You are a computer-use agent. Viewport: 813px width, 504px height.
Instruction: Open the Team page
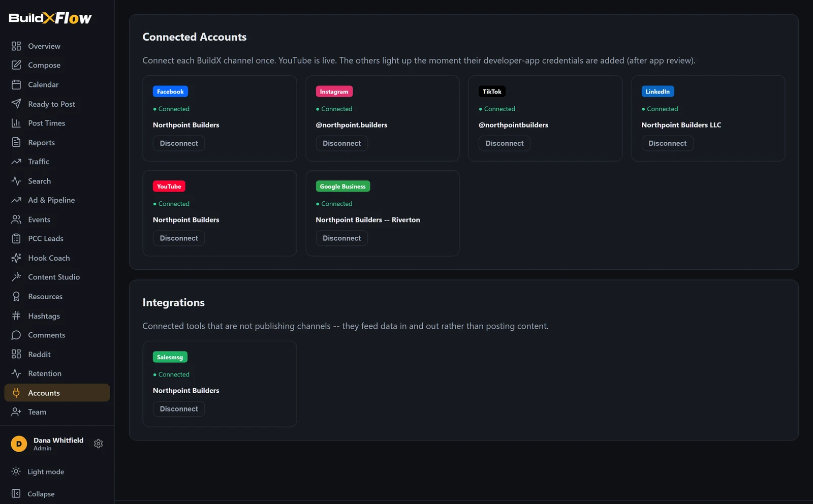tap(57, 412)
